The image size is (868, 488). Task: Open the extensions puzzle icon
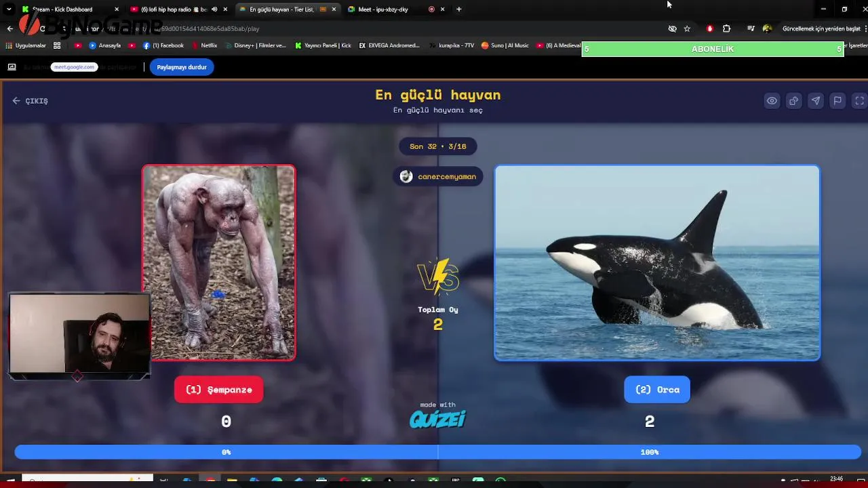coord(727,28)
